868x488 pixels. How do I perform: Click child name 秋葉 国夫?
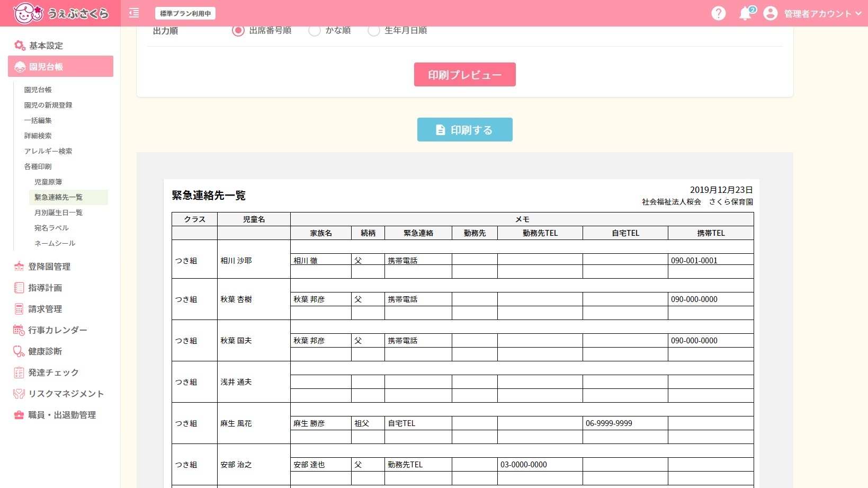click(x=236, y=341)
